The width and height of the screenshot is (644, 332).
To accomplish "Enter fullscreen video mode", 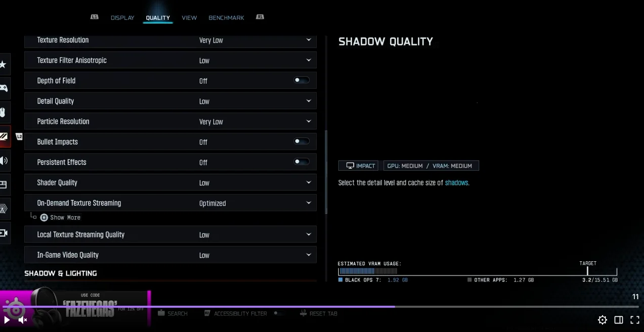I will [x=634, y=320].
